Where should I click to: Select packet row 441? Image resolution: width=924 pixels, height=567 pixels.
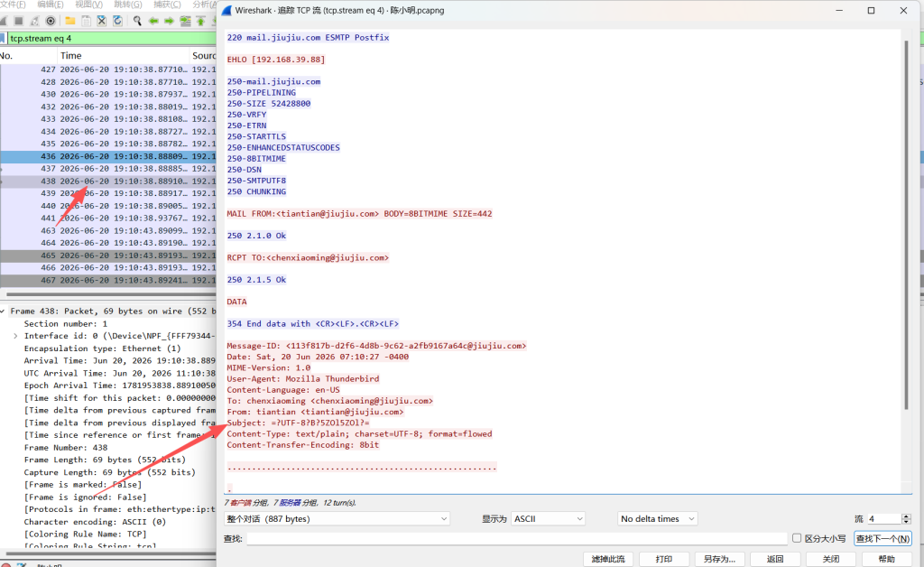pos(108,218)
